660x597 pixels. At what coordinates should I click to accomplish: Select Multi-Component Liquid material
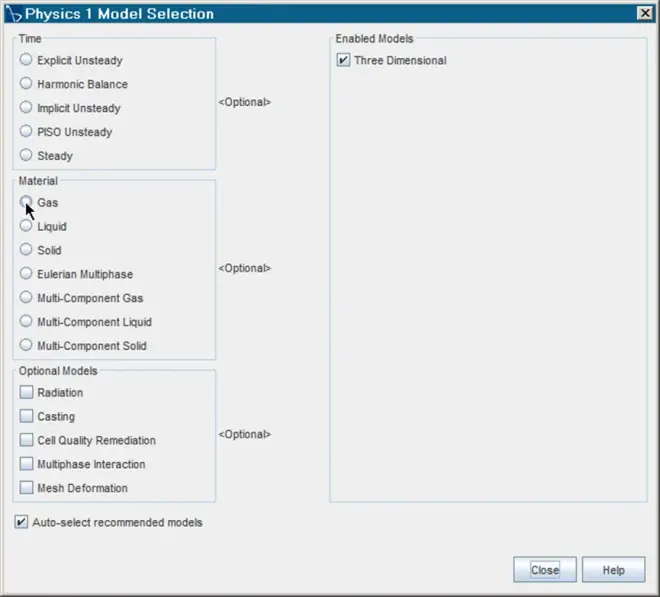26,321
